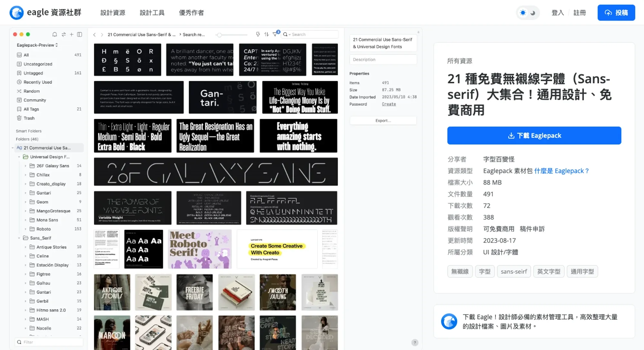The image size is (644, 350).
Task: Open the filter funnel icon
Action: 275,34
